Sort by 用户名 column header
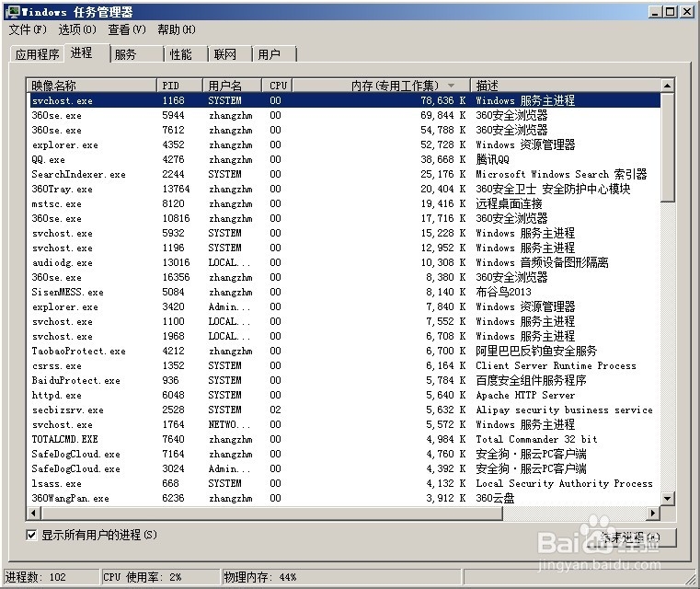 tap(232, 86)
